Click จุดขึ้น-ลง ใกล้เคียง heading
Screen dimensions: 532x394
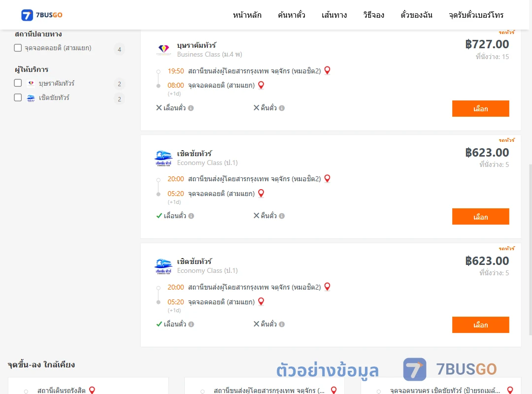tap(41, 365)
